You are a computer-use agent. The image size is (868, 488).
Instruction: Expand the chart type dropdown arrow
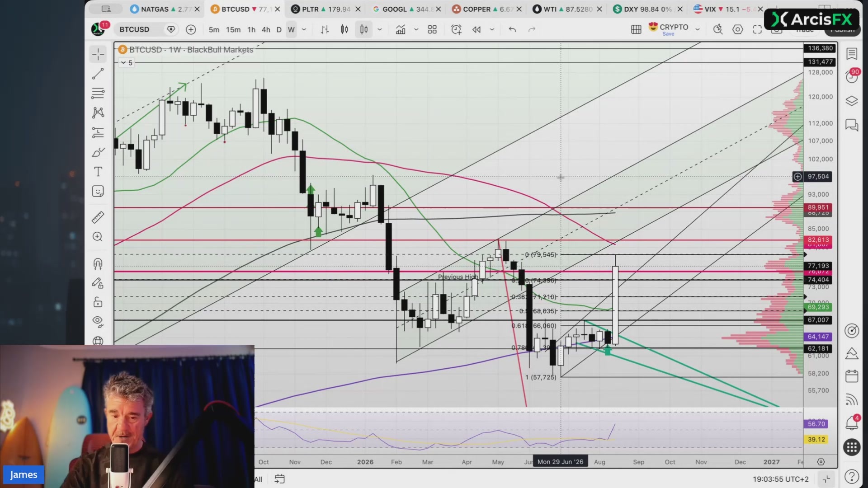point(380,30)
